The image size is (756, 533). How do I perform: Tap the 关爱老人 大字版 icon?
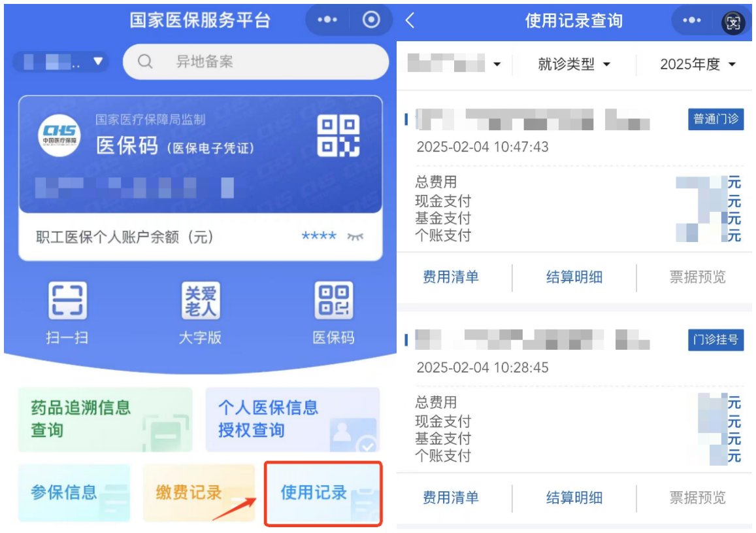[x=201, y=301]
